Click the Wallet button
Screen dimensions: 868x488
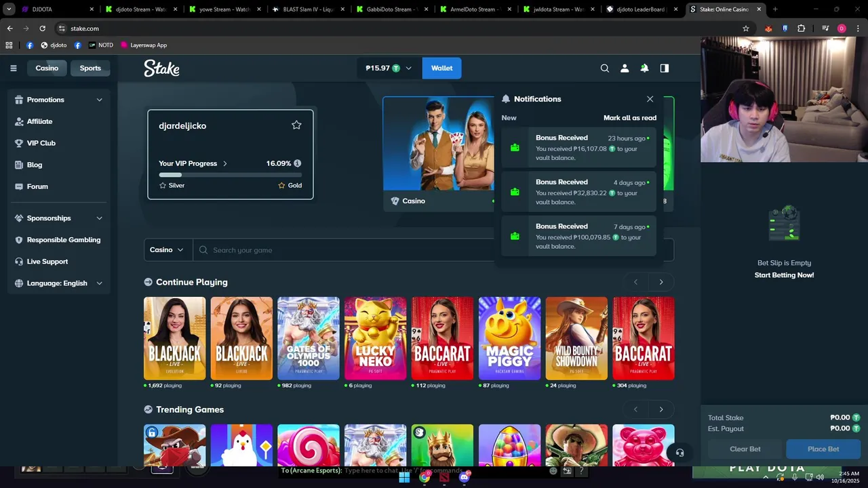coord(441,68)
